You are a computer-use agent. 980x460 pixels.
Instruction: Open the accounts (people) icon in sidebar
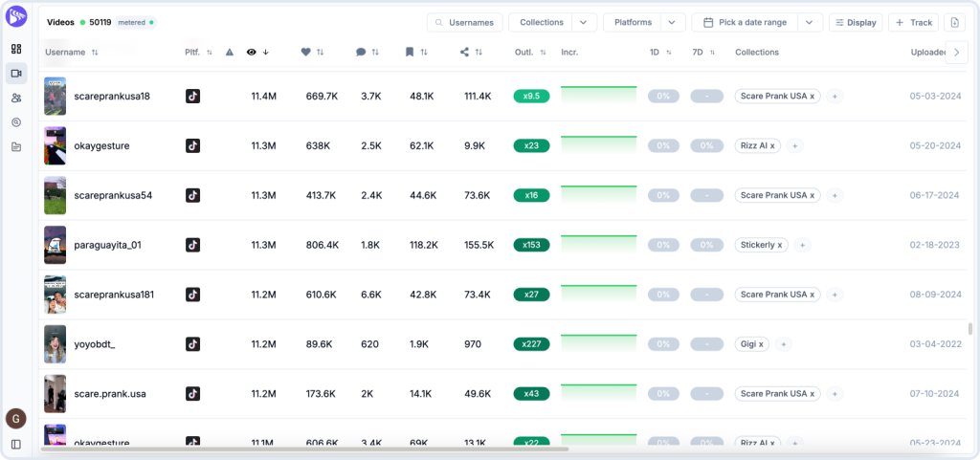[16, 98]
